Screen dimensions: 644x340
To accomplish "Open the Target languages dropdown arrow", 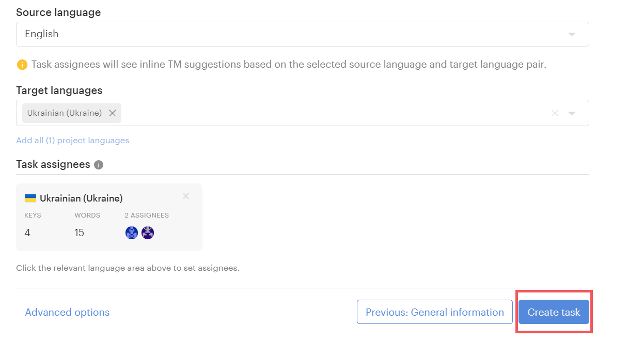I will point(572,113).
